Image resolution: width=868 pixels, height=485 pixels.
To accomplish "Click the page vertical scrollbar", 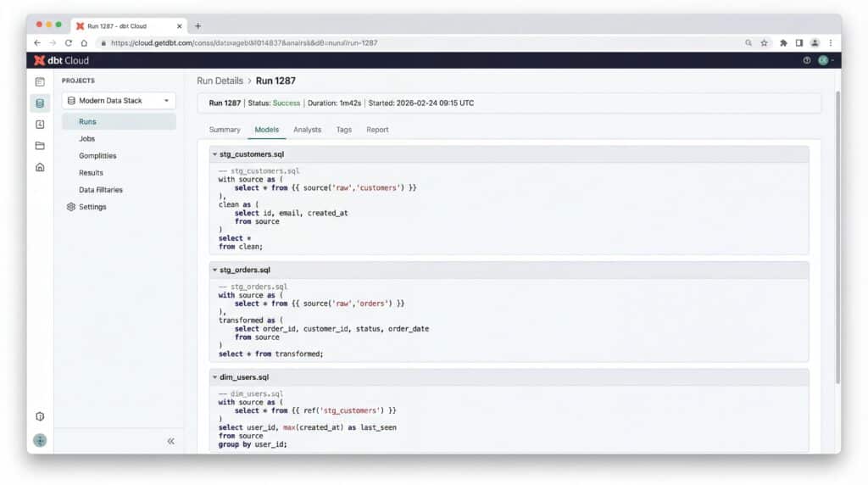I will click(837, 238).
